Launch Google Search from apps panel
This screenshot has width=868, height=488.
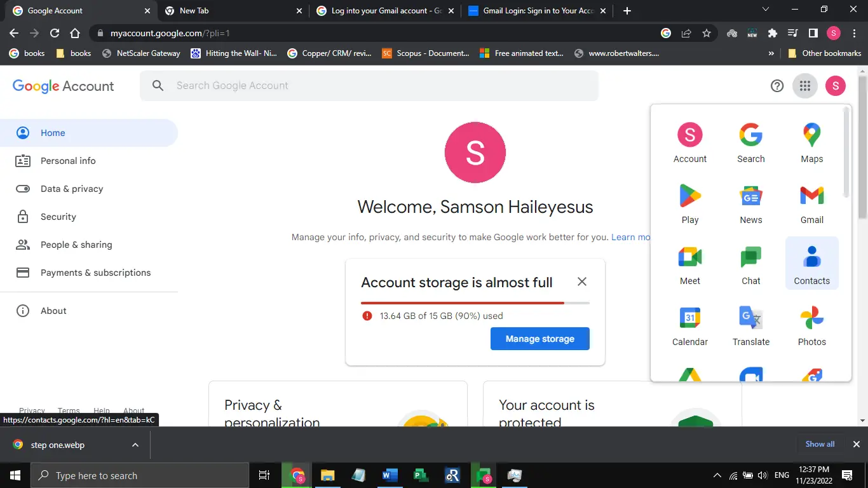click(x=751, y=142)
